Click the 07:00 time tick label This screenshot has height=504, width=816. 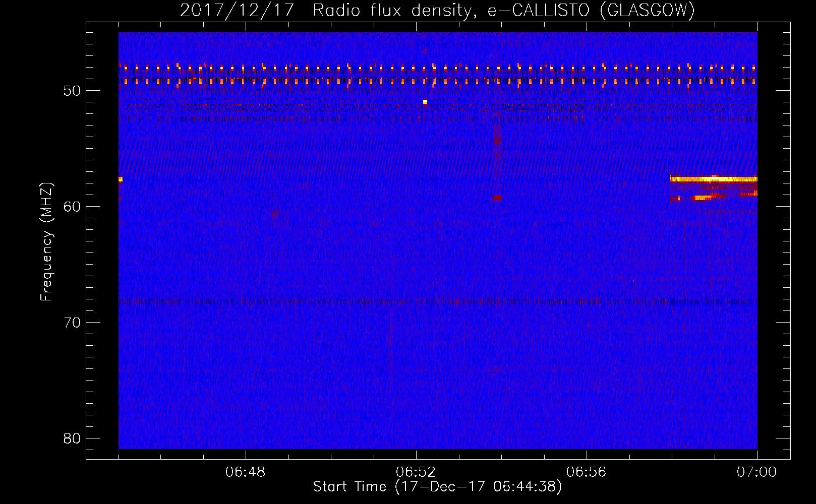click(757, 472)
